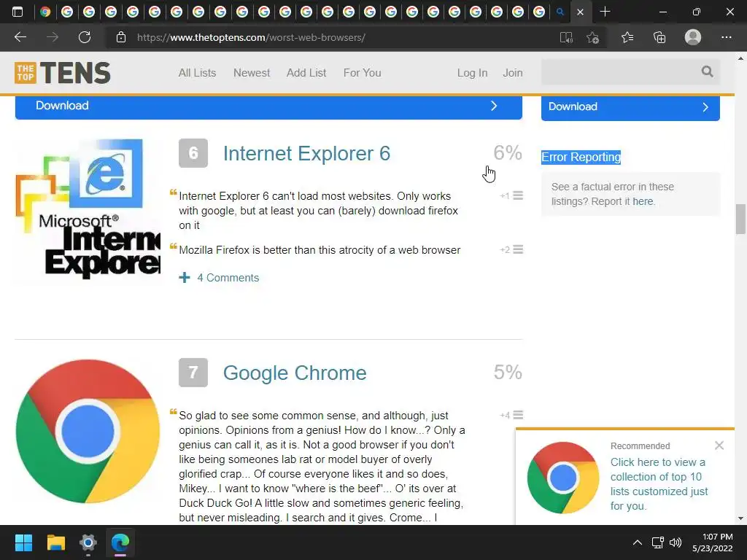
Task: Switch to the first Chrome-icon tab
Action: pyautogui.click(x=45, y=12)
